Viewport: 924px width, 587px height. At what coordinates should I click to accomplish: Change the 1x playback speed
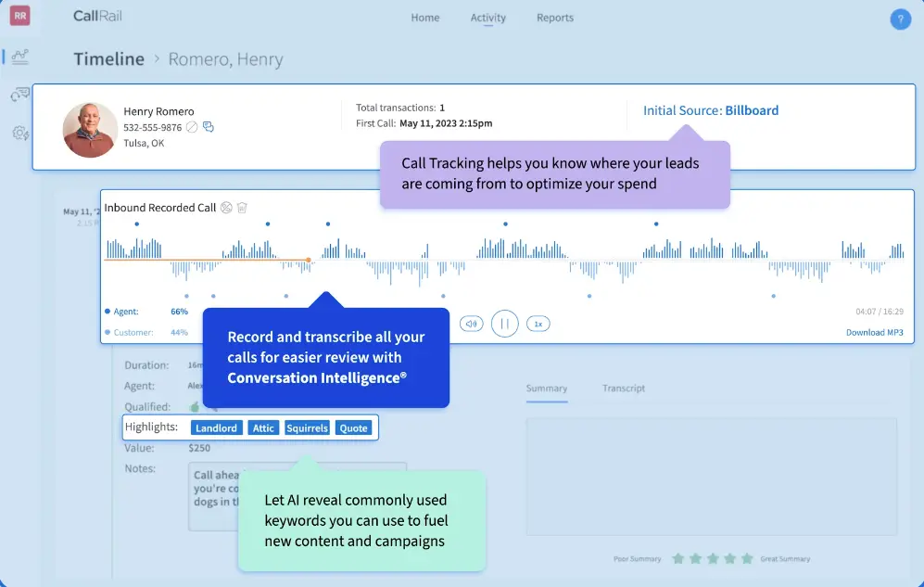(538, 324)
